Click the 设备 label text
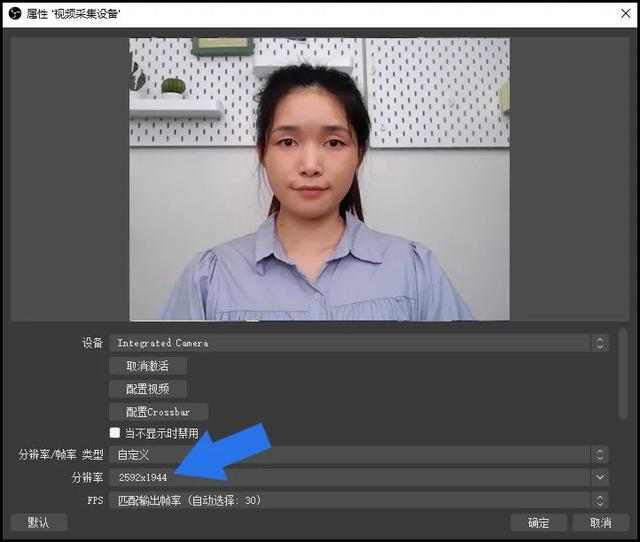The width and height of the screenshot is (640, 542). (x=92, y=343)
